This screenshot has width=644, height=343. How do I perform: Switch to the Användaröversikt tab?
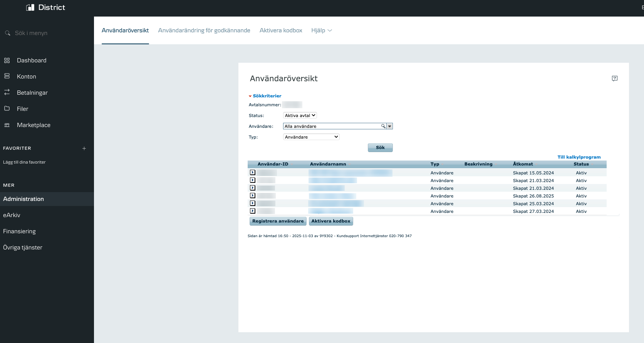click(125, 30)
